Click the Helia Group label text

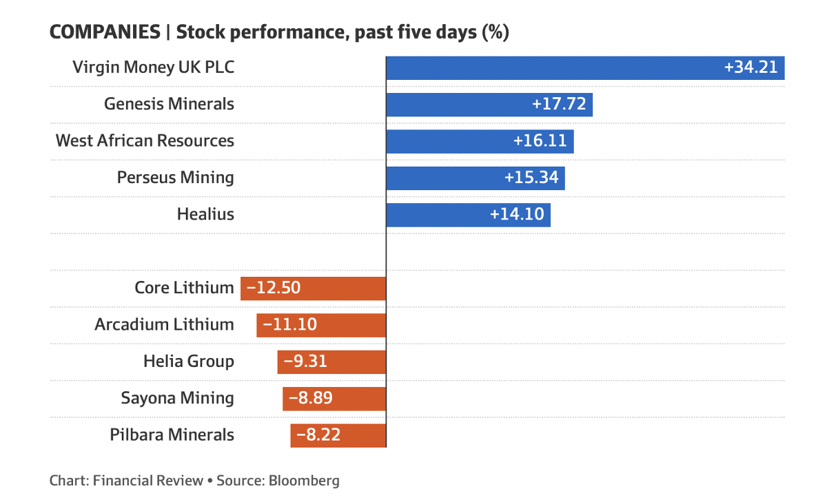pyautogui.click(x=188, y=361)
